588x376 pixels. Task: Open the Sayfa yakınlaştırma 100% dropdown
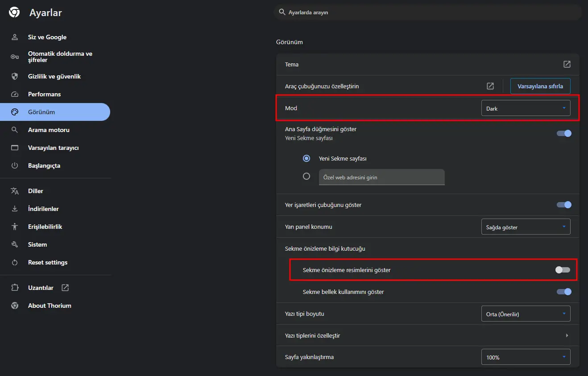[526, 357]
